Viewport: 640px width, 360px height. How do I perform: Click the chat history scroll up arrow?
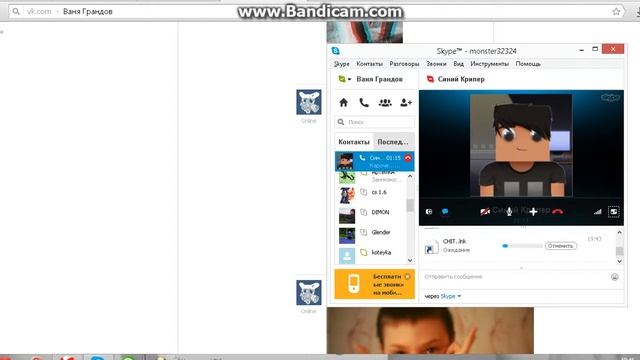[619, 232]
